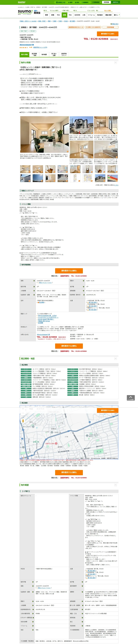Click the 全国へ link beside the SUUMO logo
The width and height of the screenshot is (138, 644).
click(x=36, y=11)
